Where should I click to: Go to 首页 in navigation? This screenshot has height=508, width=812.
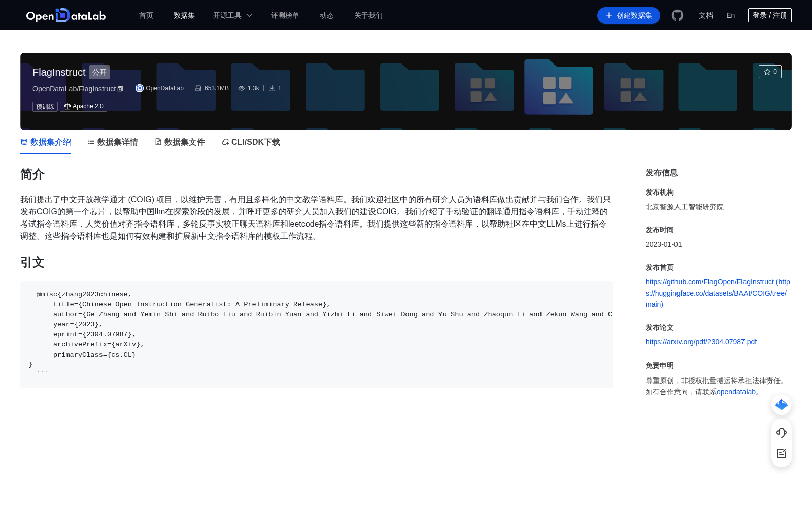tap(146, 15)
